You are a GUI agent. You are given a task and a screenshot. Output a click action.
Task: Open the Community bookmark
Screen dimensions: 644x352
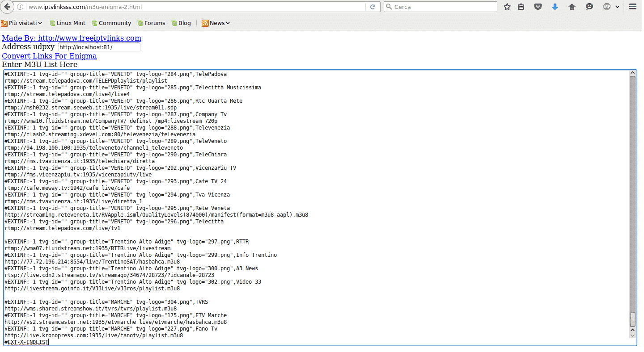coord(111,23)
